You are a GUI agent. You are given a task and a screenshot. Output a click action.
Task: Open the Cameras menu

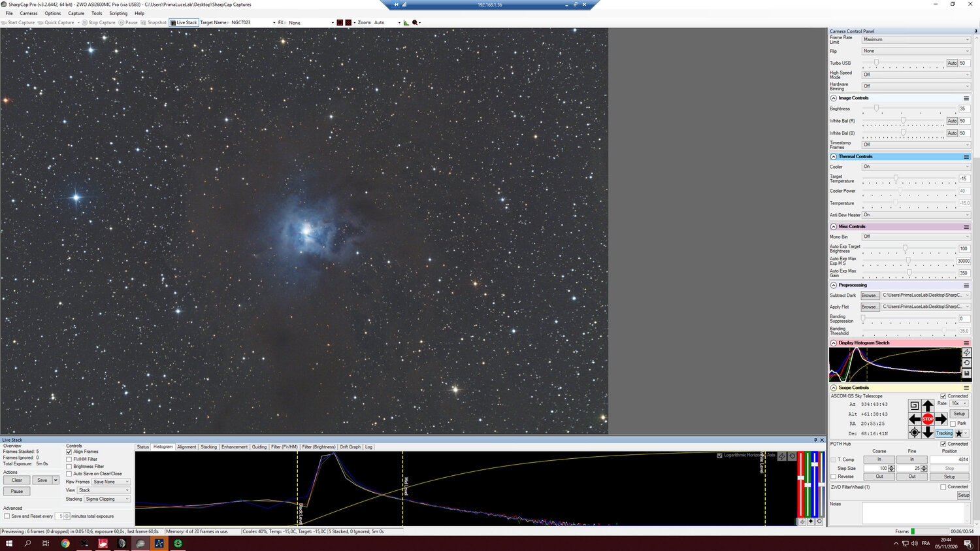29,13
